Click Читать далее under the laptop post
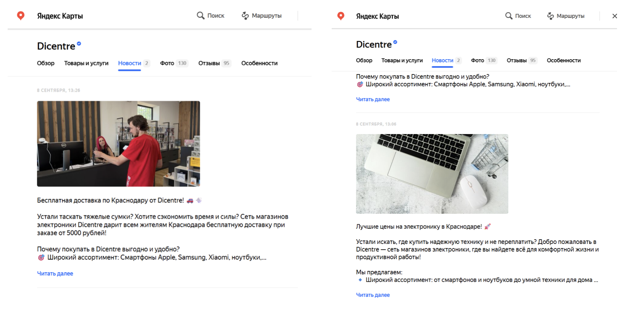The width and height of the screenshot is (644, 310). point(373,295)
